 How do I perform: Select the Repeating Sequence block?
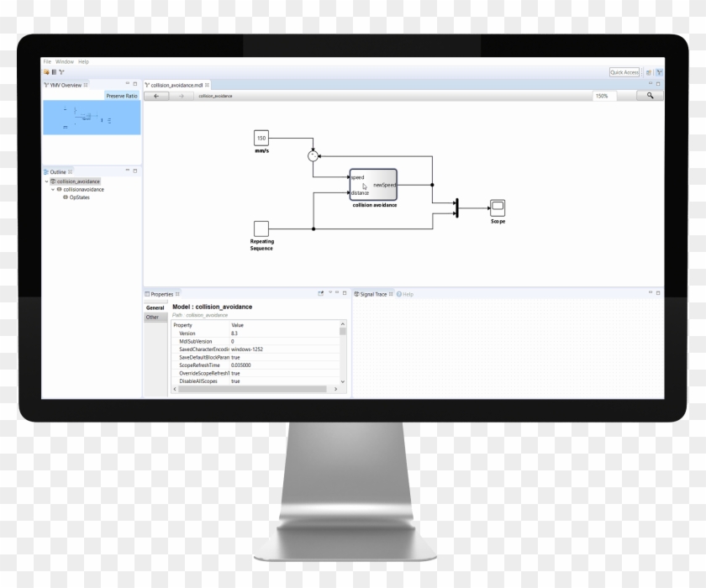pyautogui.click(x=261, y=228)
